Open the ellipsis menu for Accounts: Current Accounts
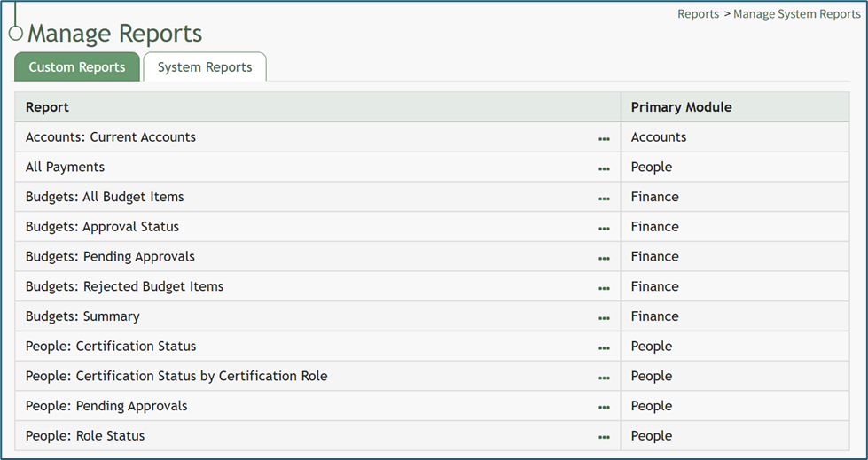This screenshot has width=868, height=460. click(604, 138)
